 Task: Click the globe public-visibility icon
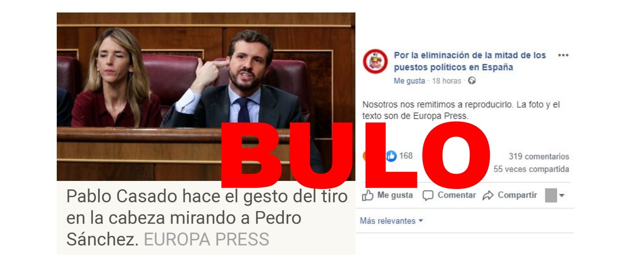click(x=472, y=81)
